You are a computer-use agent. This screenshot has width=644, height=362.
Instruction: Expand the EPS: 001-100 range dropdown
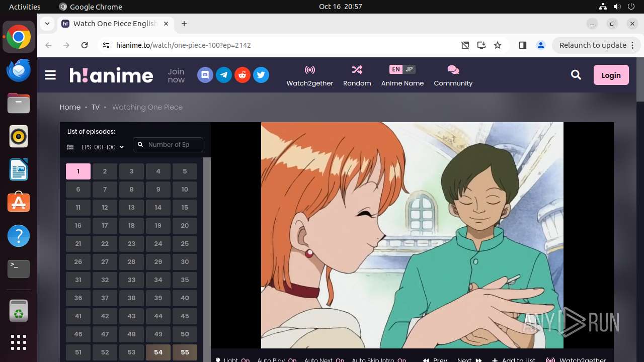pos(103,147)
